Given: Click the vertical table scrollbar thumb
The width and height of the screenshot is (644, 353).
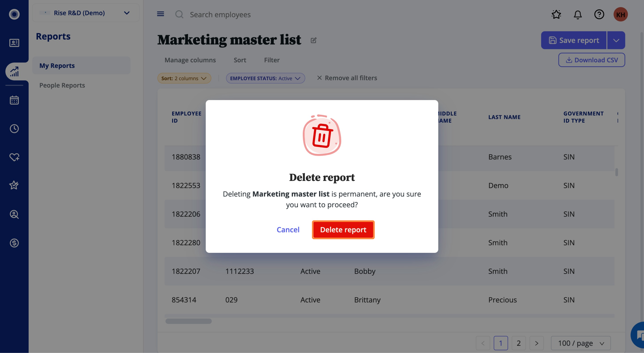Looking at the screenshot, I should tap(616, 172).
